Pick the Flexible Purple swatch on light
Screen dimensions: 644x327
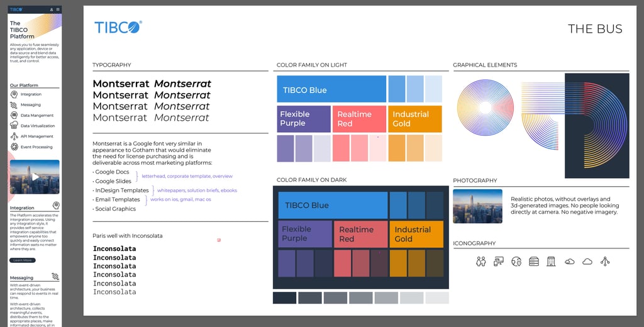click(304, 119)
